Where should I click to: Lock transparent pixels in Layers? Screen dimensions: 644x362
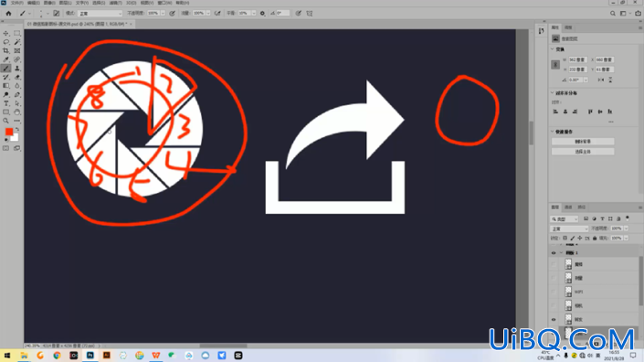pyautogui.click(x=565, y=238)
